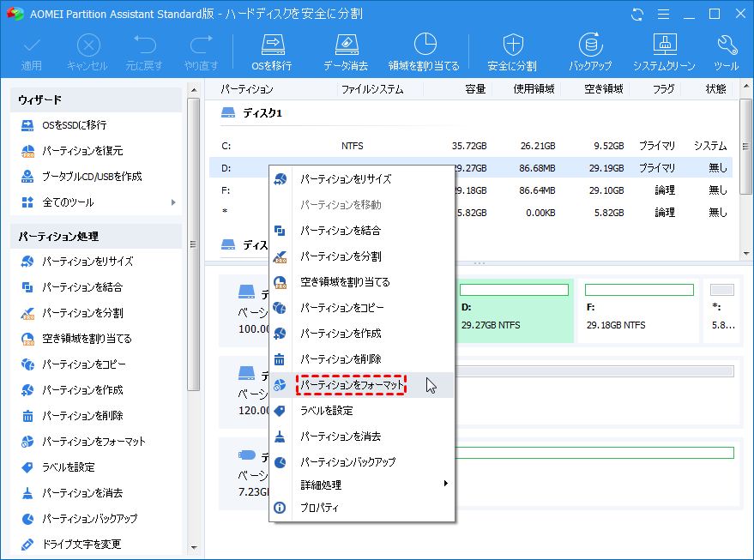Select パーティションバックアップ from the context menu
Screen dimensions: 754x560
coord(362,462)
